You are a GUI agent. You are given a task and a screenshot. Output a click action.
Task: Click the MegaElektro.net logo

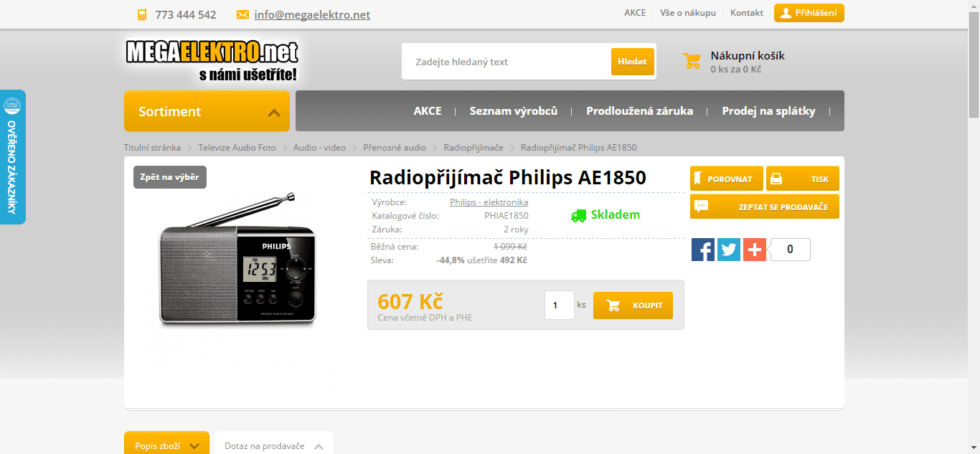click(212, 60)
